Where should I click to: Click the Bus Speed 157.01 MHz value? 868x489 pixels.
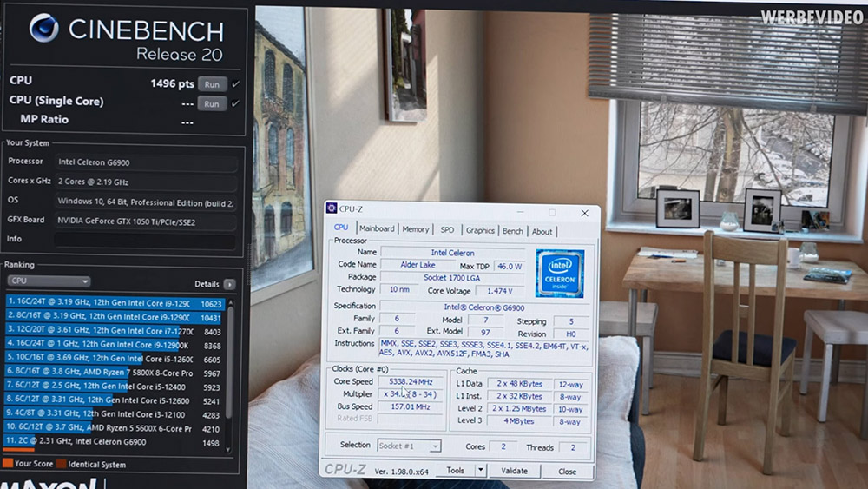point(411,406)
